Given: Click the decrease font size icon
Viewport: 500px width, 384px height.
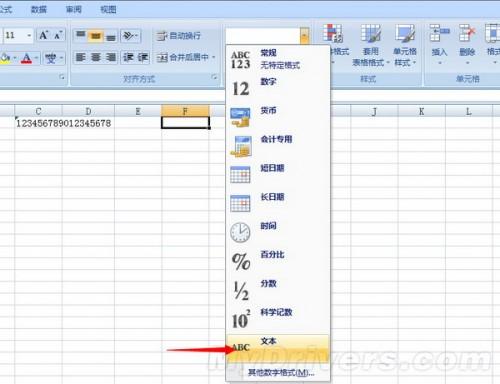Looking at the screenshot, I should pyautogui.click(x=58, y=35).
